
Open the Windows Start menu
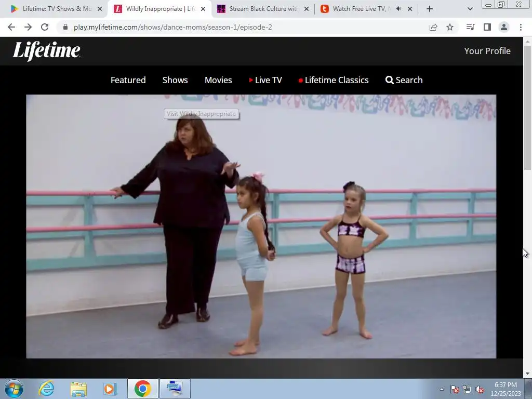pyautogui.click(x=14, y=389)
